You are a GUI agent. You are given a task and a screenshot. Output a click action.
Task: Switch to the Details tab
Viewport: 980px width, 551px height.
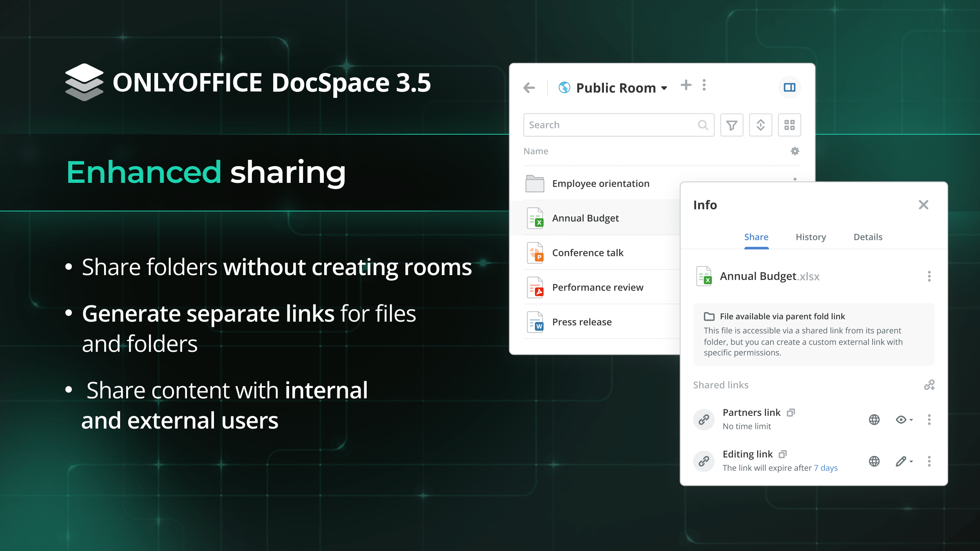coord(868,237)
